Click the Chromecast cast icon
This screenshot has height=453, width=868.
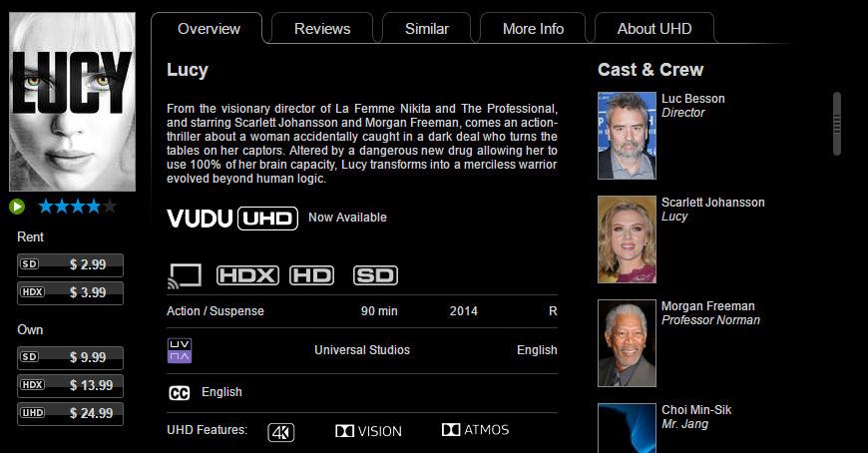pyautogui.click(x=184, y=275)
